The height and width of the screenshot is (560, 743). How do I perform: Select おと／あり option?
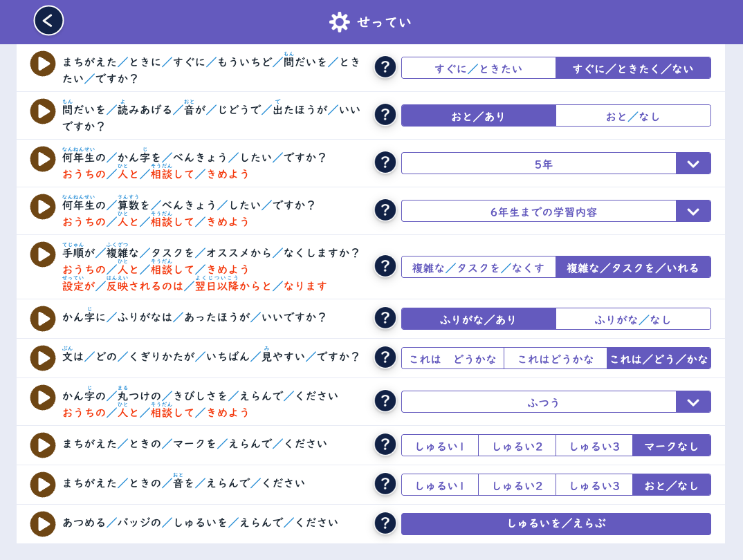479,115
